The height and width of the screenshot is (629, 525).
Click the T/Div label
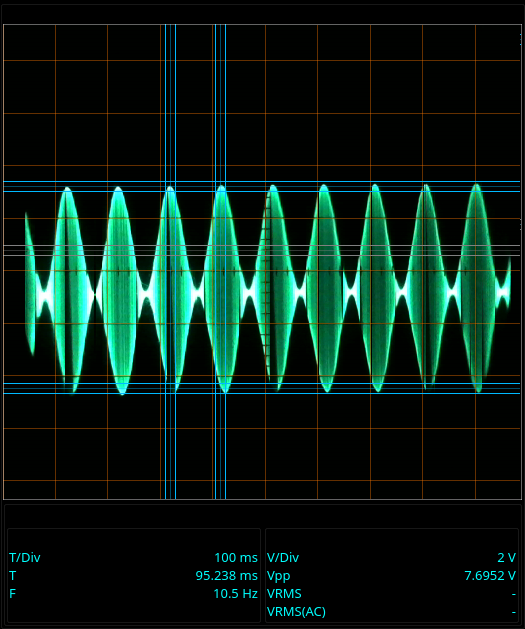coord(25,558)
